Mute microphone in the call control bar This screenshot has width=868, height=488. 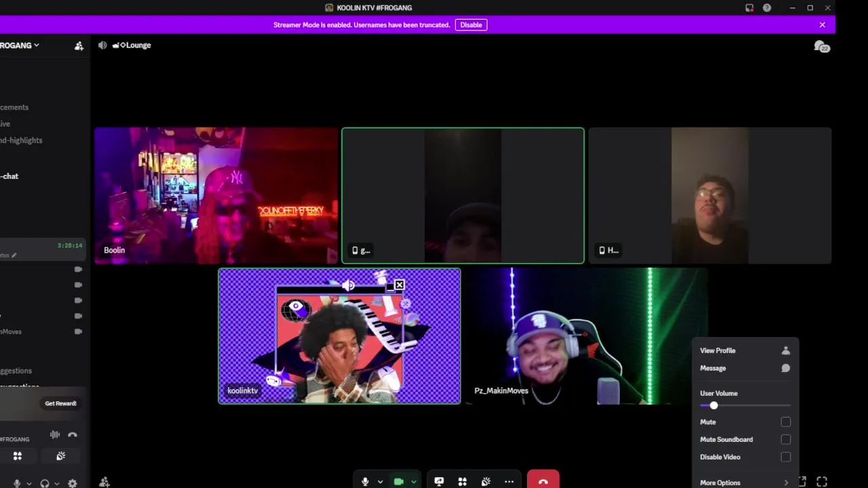tap(365, 481)
